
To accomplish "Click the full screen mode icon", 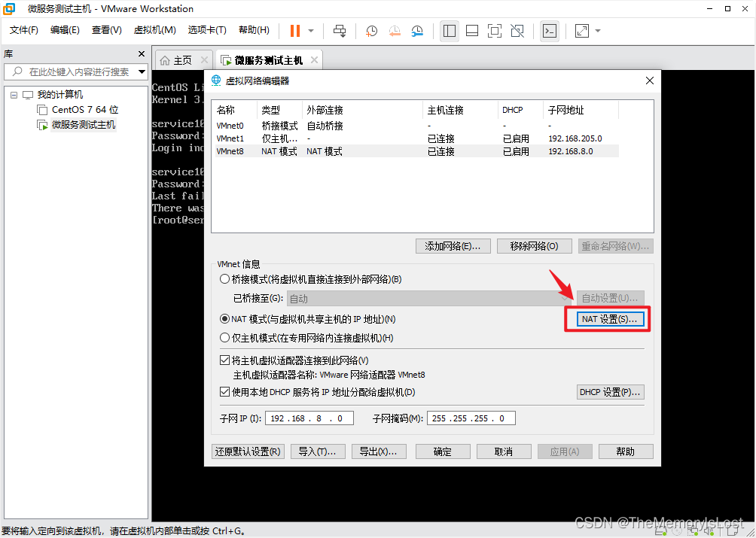I will pos(495,31).
